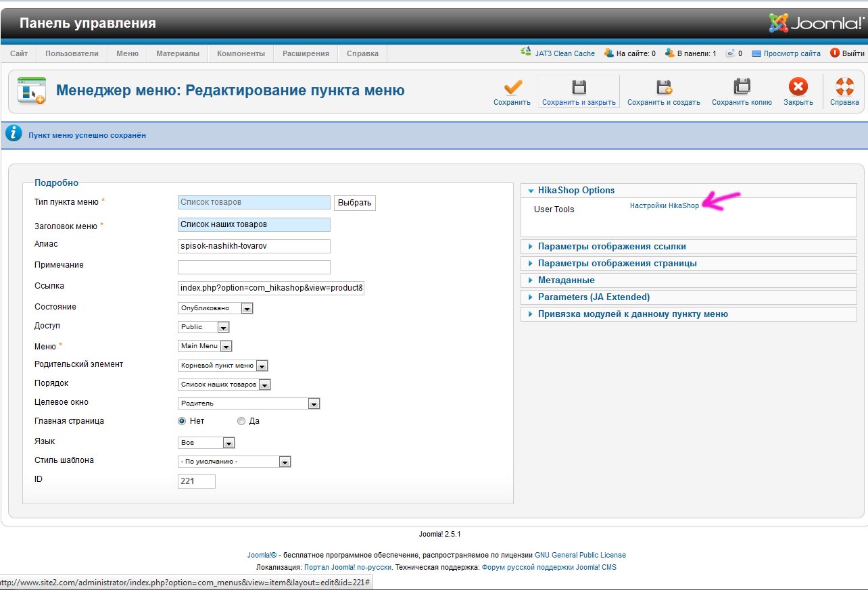868x590 pixels.
Task: Open the Компоненты menu
Action: [x=240, y=53]
